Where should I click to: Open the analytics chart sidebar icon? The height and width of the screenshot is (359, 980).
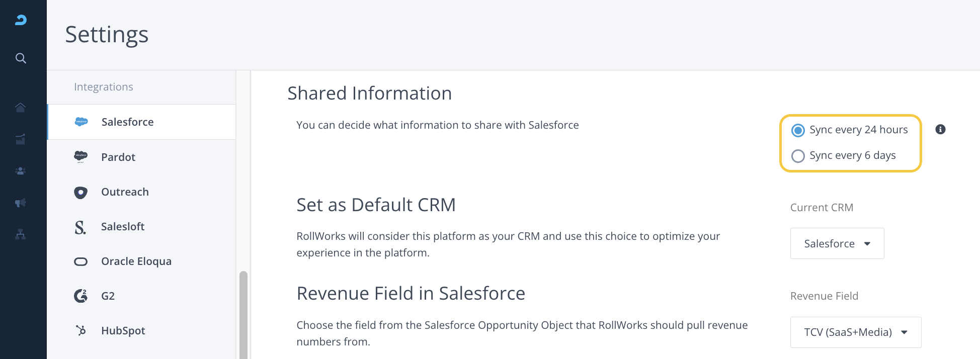pos(21,139)
